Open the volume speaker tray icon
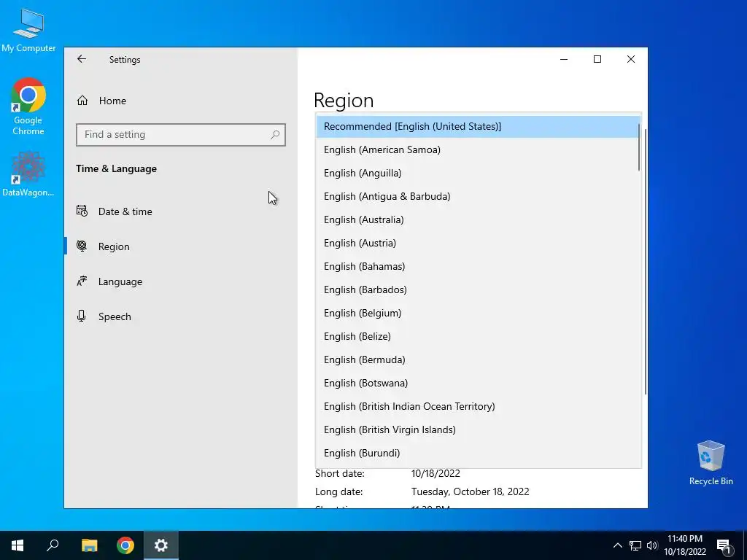This screenshot has height=560, width=747. (652, 545)
